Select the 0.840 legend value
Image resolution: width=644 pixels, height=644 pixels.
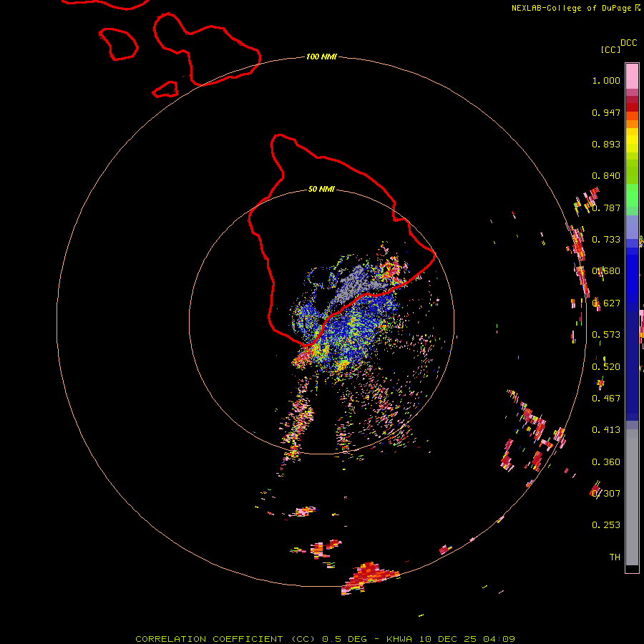click(x=606, y=176)
